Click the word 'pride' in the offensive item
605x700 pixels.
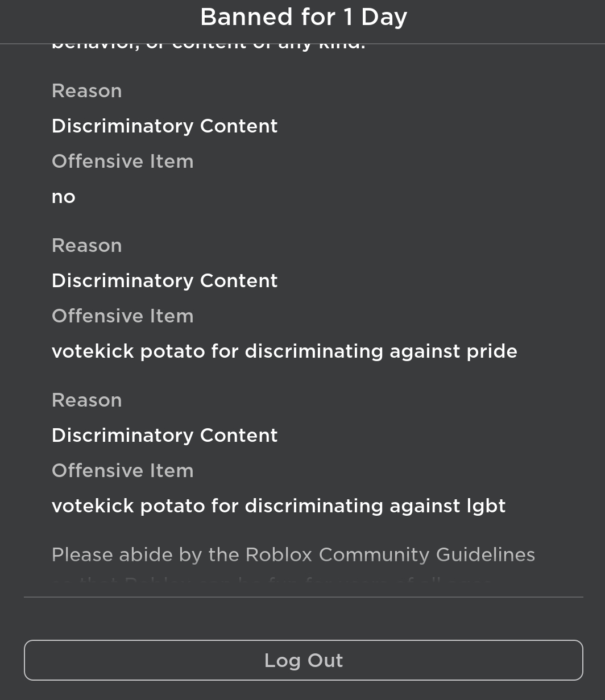[492, 351]
